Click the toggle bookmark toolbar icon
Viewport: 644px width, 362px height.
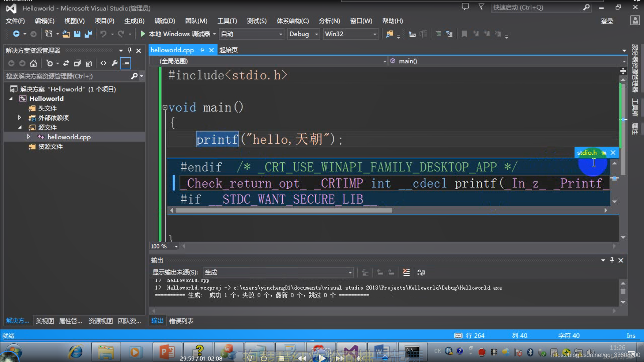tap(464, 34)
